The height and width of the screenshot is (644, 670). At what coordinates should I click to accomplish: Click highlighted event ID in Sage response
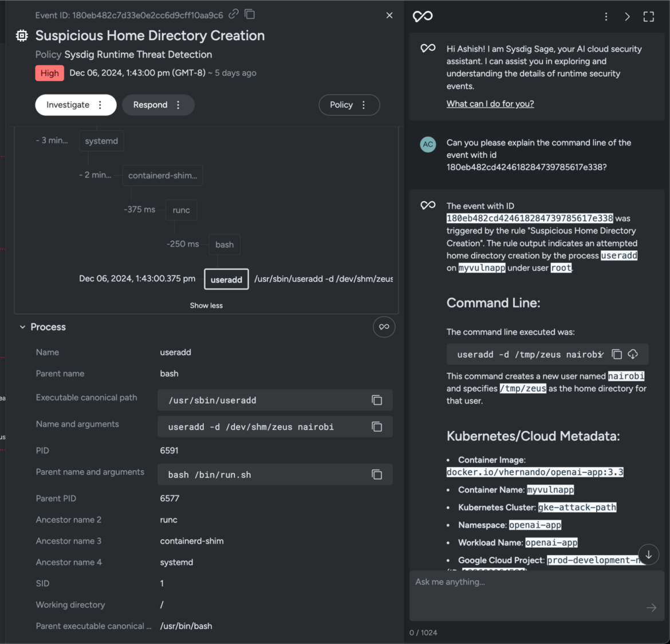[x=530, y=218]
